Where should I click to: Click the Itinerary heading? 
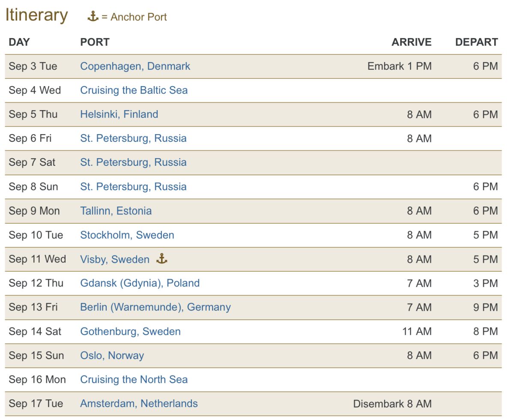36,15
